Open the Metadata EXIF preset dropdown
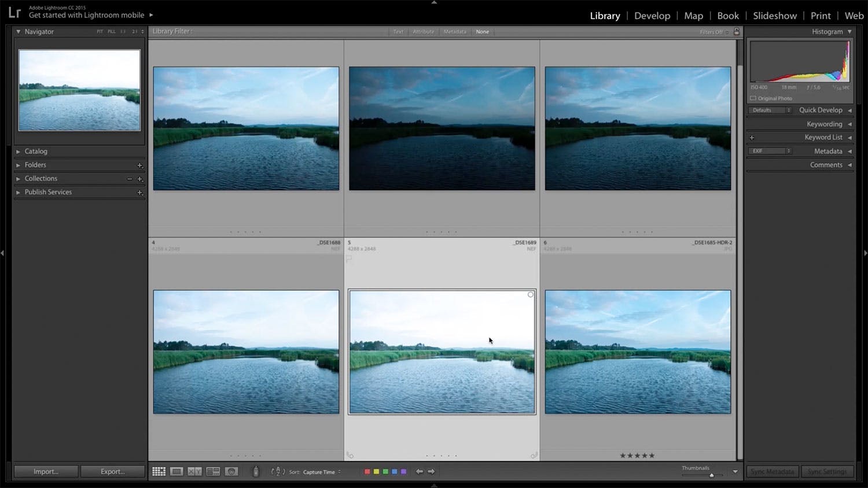The height and width of the screenshot is (488, 868). click(x=770, y=151)
